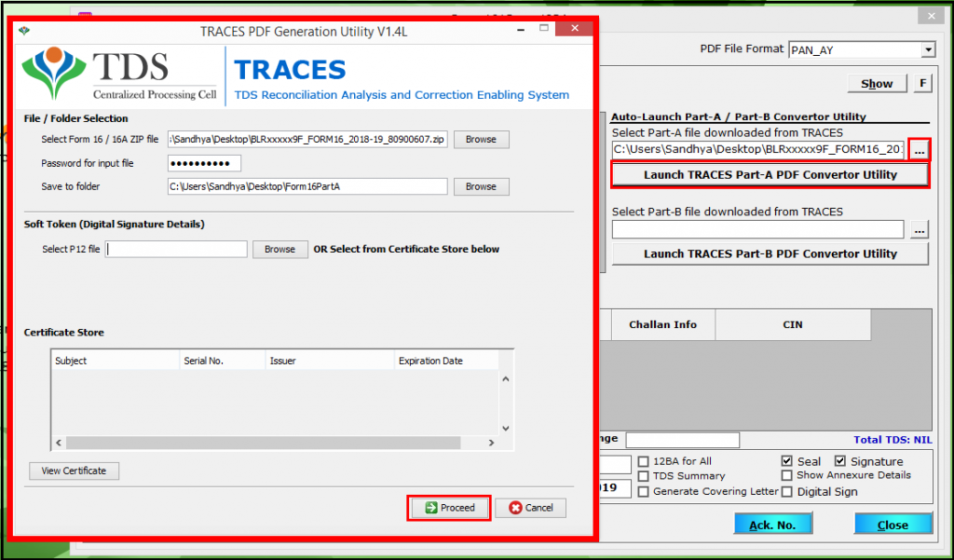Sort certificates by Serial No. column
Image resolution: width=954 pixels, height=560 pixels.
[x=223, y=361]
